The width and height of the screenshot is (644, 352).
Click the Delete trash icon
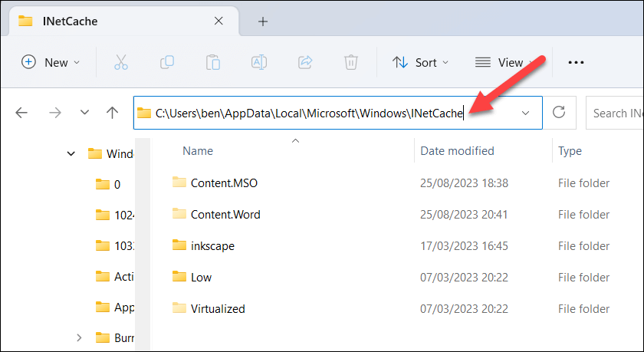coord(351,62)
